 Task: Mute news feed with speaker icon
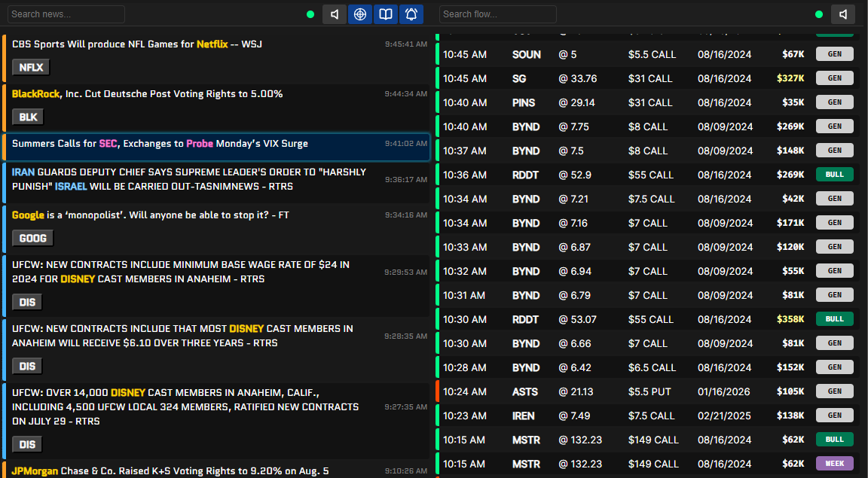[335, 14]
